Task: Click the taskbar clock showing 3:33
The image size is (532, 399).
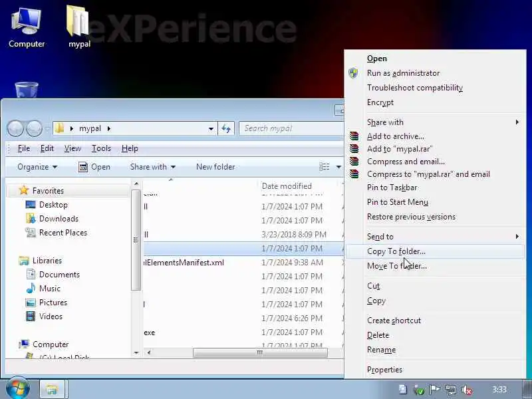Action: tap(499, 390)
